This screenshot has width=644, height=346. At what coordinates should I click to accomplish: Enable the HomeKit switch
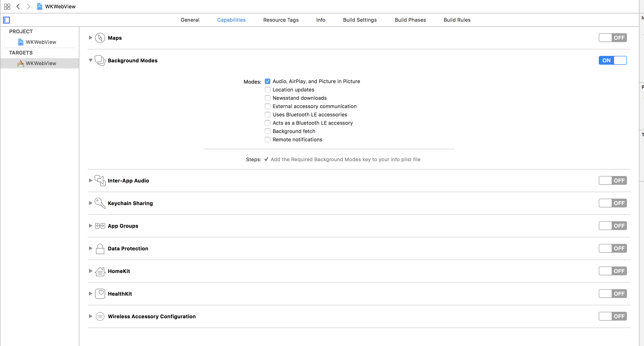point(612,271)
